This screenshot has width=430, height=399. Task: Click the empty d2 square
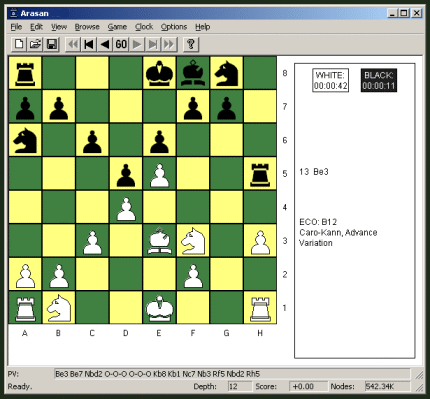pos(126,274)
